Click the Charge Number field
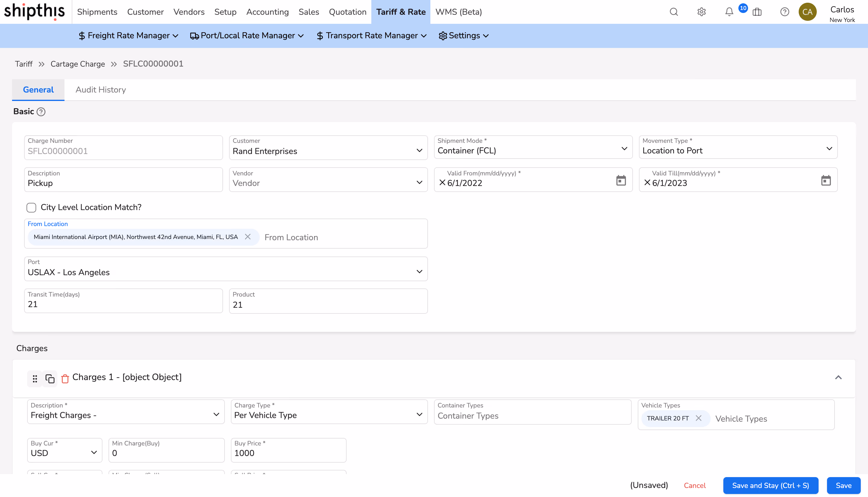 coord(123,147)
